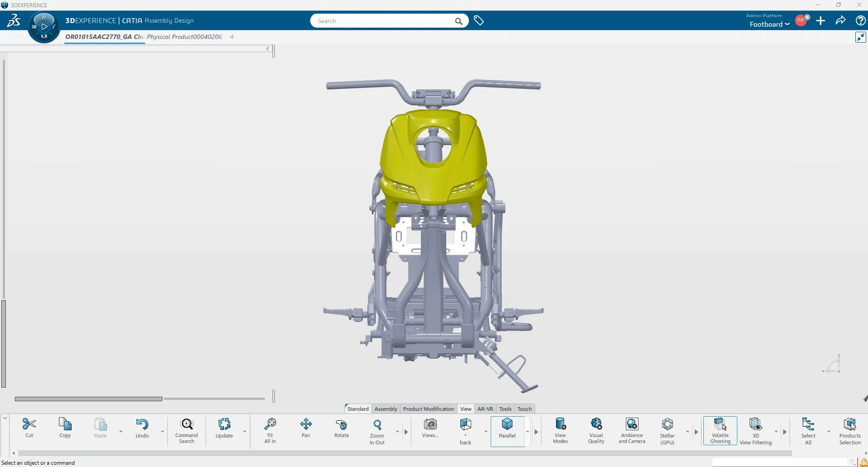Switch to the Assembly tab

coord(385,409)
